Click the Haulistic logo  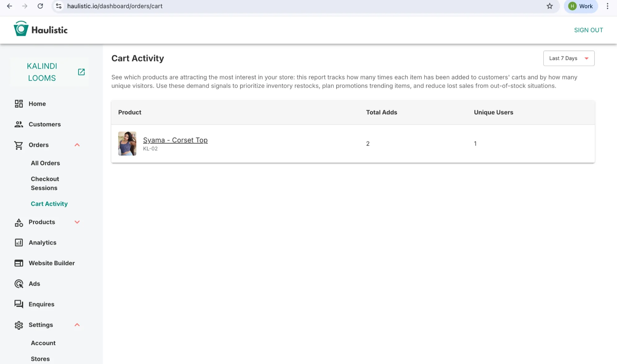[41, 30]
